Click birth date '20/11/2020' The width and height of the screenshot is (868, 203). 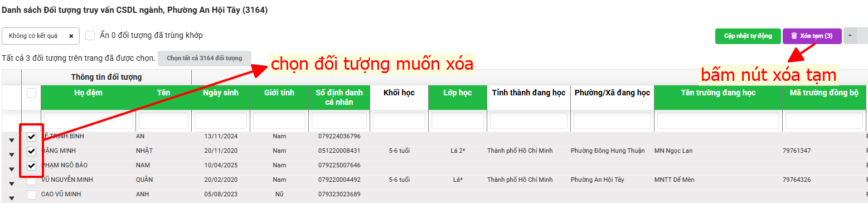pyautogui.click(x=221, y=151)
